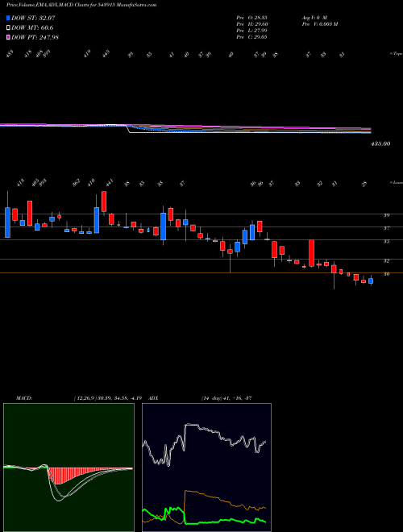Open the green MACD indicator chart
Image resolution: width=403 pixels, height=532 pixels.
69,468
